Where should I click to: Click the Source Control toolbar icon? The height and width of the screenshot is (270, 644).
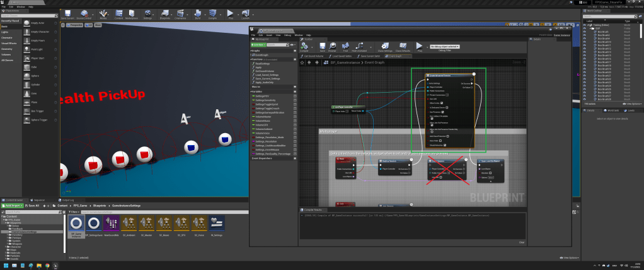[x=84, y=15]
